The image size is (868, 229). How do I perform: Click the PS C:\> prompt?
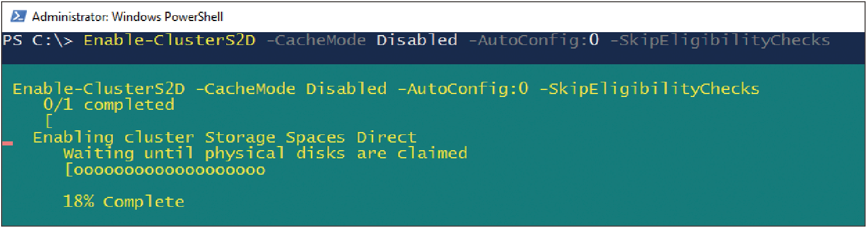[x=38, y=40]
